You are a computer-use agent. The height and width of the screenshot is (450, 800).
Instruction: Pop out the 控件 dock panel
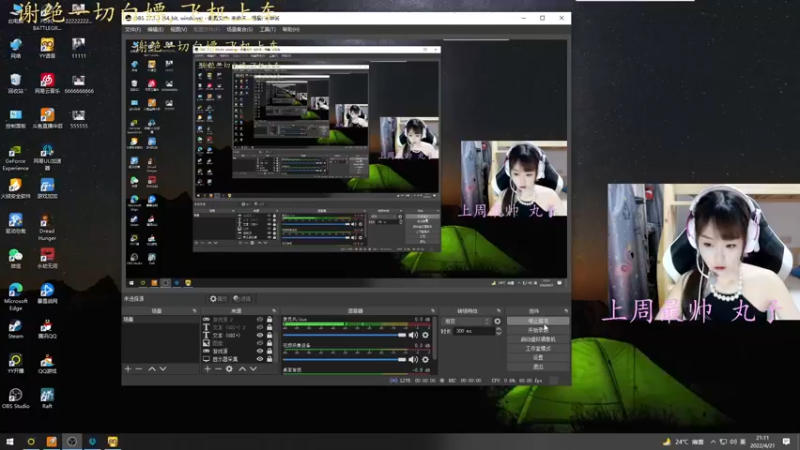tap(566, 311)
